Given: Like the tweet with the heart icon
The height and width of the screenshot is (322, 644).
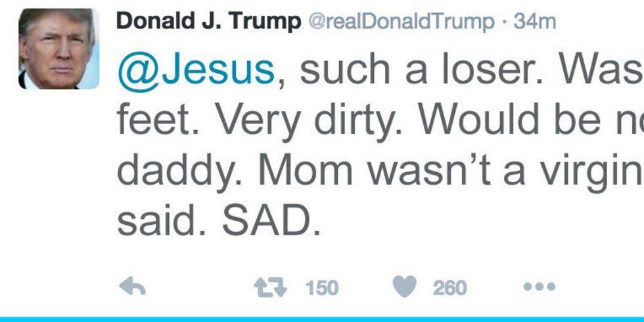Looking at the screenshot, I should [x=404, y=287].
